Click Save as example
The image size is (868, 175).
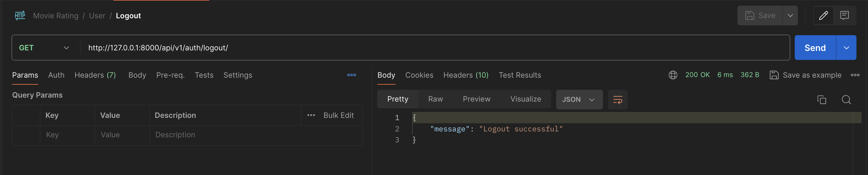point(805,75)
